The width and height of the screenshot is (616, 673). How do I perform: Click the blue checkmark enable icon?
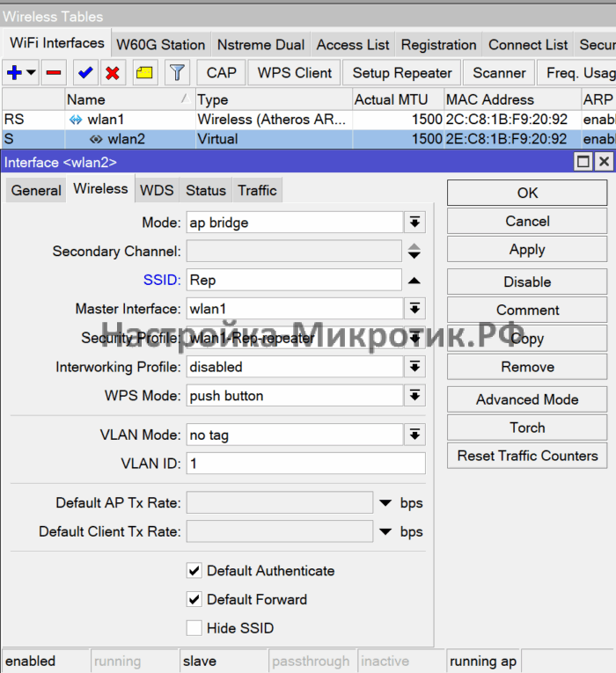(x=85, y=72)
